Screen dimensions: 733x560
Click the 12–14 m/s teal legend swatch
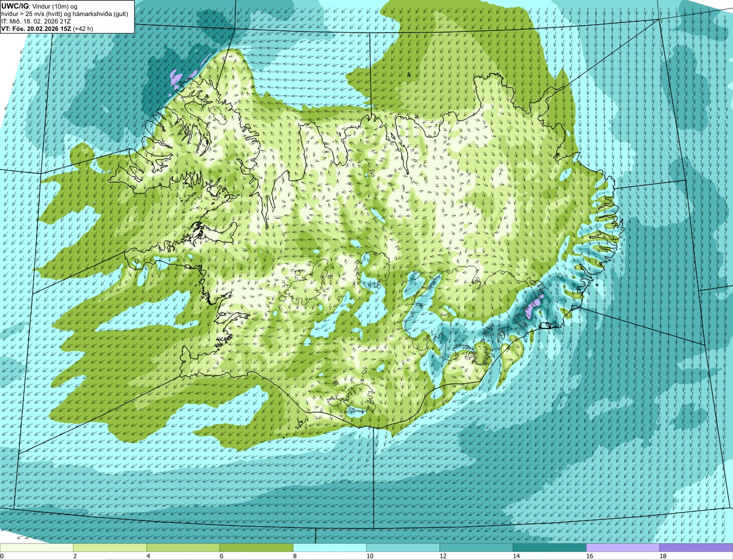pos(476,548)
